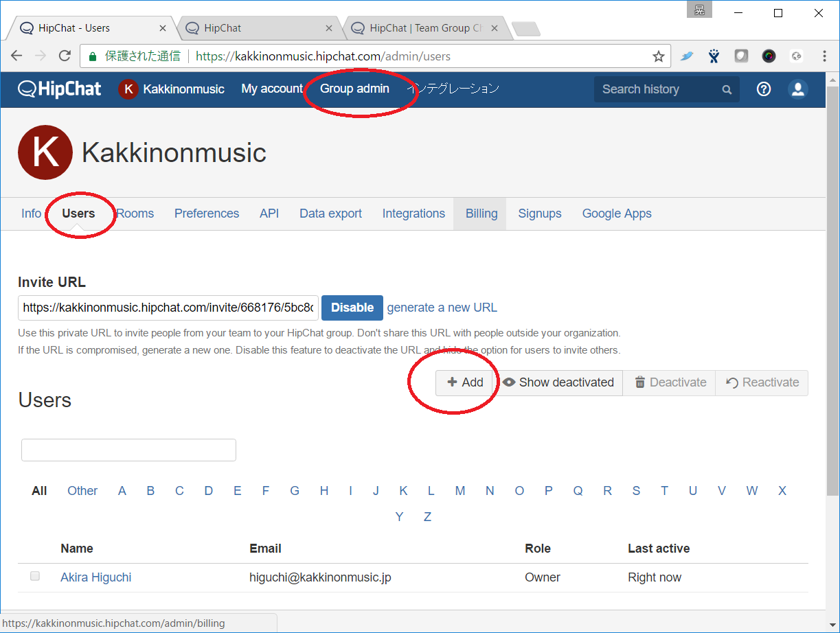Screen dimensions: 840x633
Task: Switch to the Rooms tab
Action: pos(135,214)
